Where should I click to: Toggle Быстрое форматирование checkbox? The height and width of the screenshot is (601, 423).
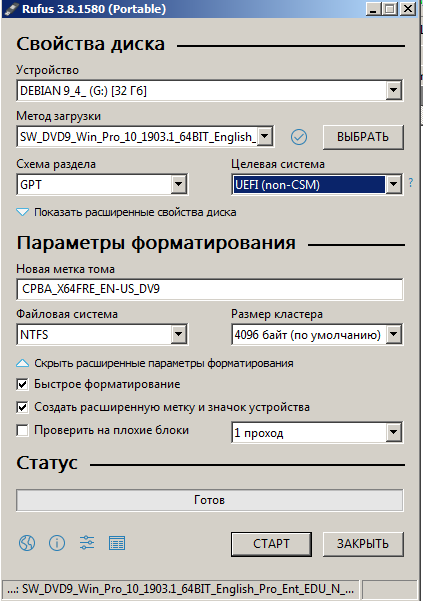click(x=22, y=384)
